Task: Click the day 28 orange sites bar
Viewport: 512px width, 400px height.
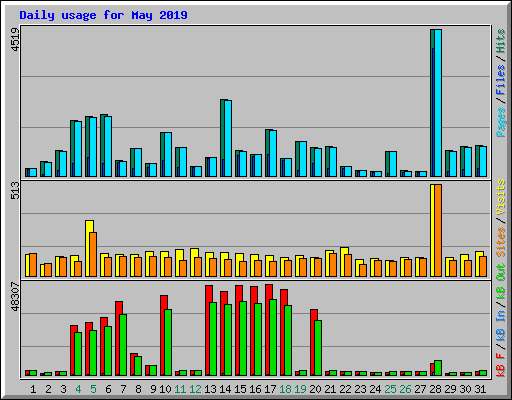Action: 438,230
